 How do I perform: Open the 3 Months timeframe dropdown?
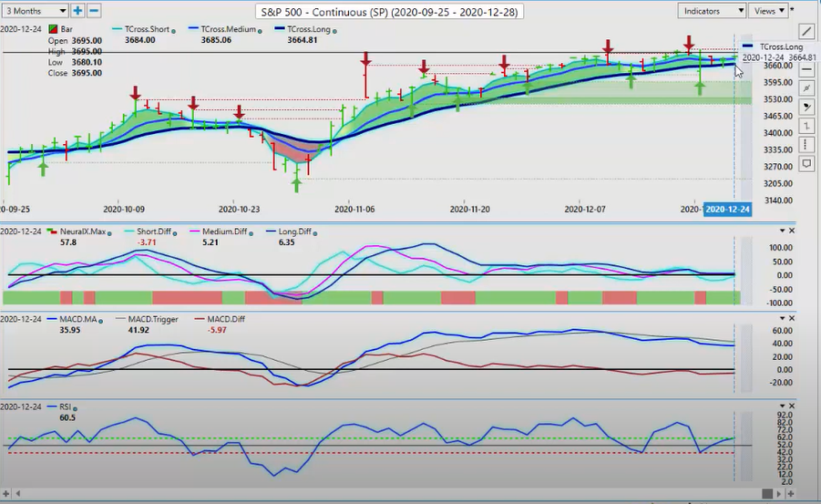tap(35, 10)
